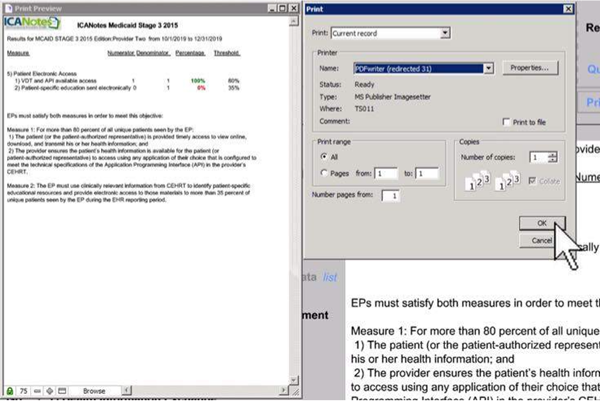Enable the Print to file checkbox
Viewport: 600px width, 401px height.
point(506,122)
